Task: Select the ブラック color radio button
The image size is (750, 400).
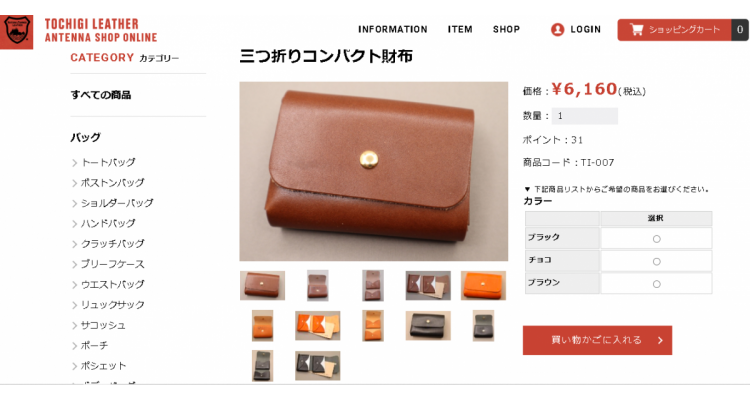Action: [656, 239]
